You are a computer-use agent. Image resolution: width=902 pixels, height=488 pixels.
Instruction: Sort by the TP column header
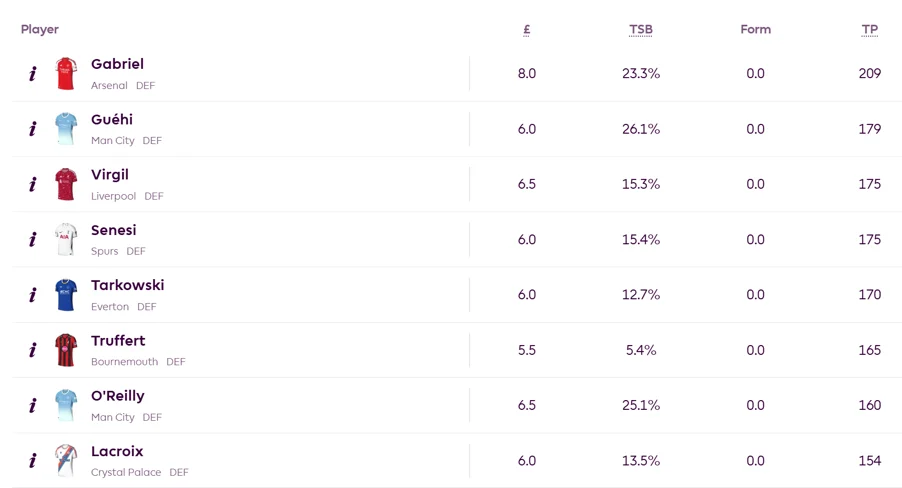point(870,30)
